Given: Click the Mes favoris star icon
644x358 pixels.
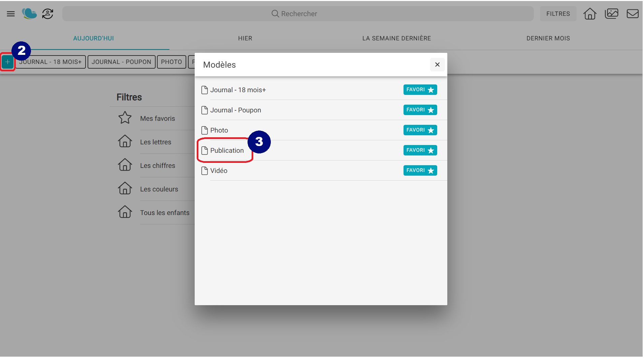Looking at the screenshot, I should [x=125, y=118].
